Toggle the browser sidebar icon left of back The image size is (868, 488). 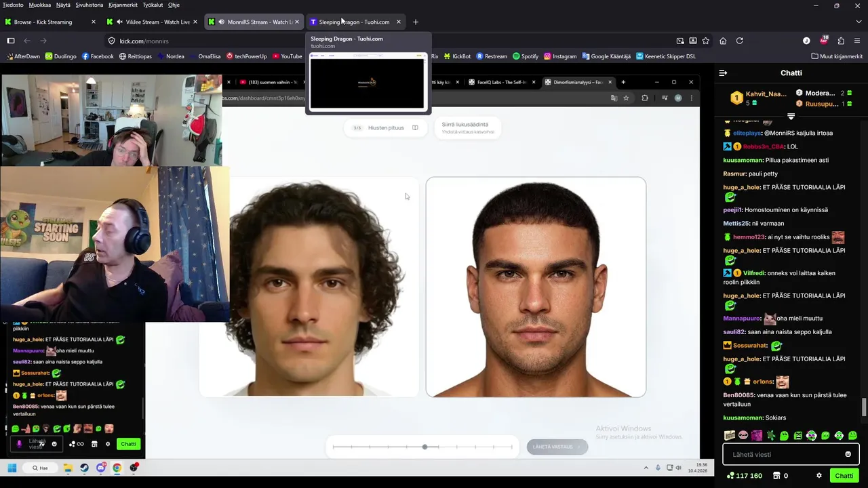pyautogui.click(x=11, y=41)
